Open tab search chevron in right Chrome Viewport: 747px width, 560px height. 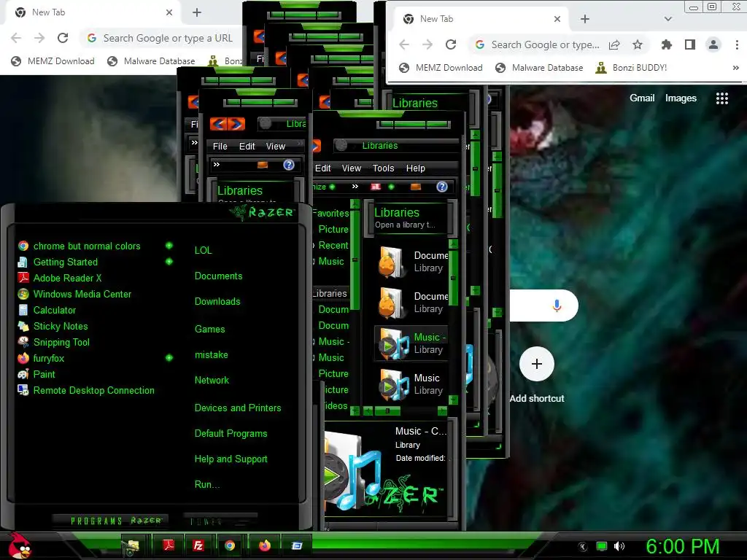point(668,19)
